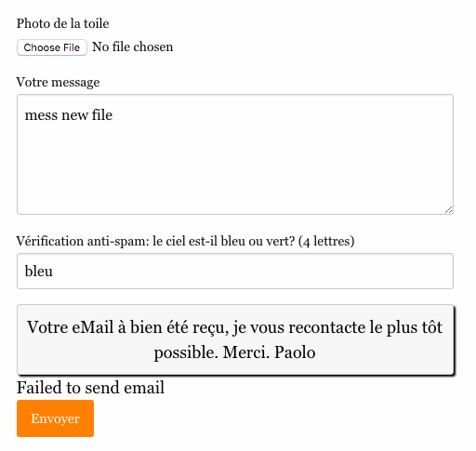Click the word eMail in the confirmation
476x451 pixels.
92,327
